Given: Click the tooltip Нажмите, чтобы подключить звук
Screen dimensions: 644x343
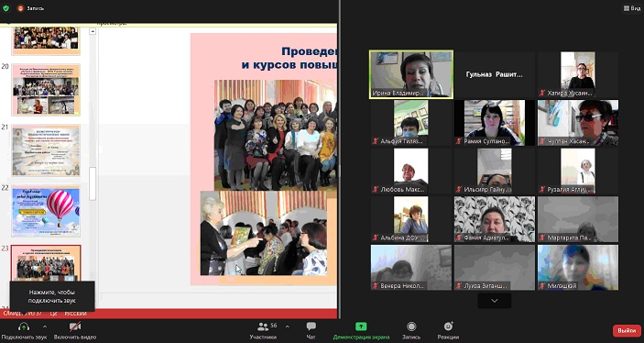Looking at the screenshot, I should coord(52,296).
